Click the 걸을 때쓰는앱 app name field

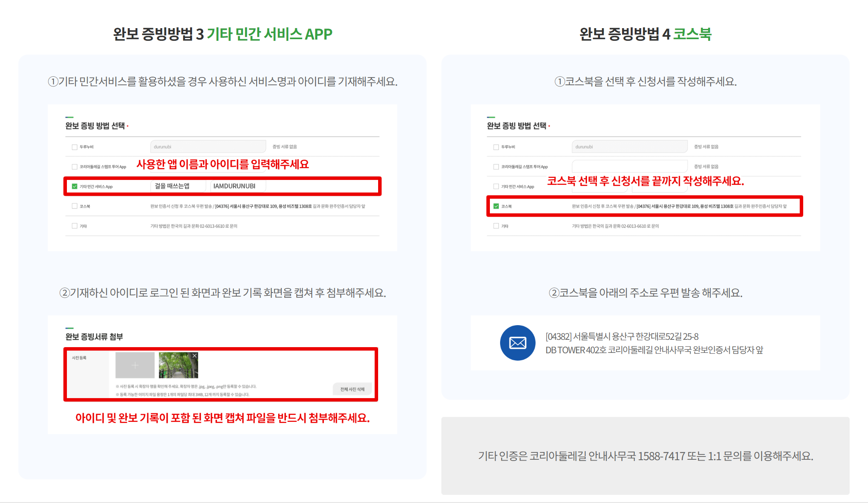tap(178, 186)
